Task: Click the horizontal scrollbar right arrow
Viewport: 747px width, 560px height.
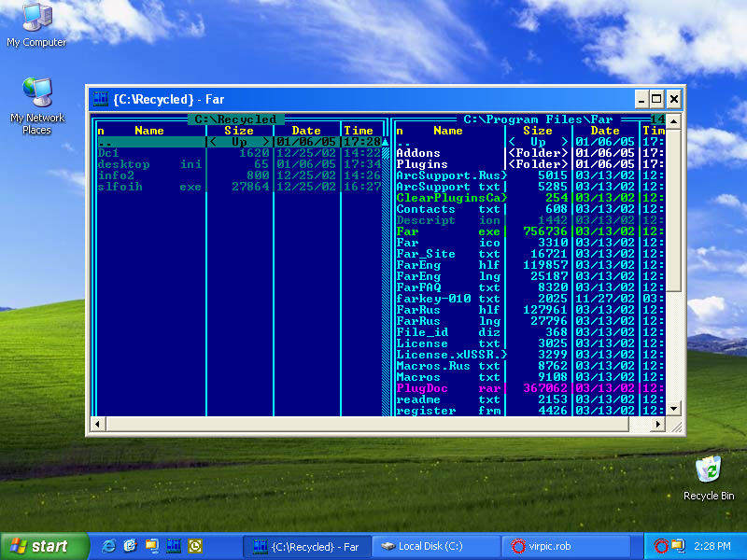Action: click(658, 424)
